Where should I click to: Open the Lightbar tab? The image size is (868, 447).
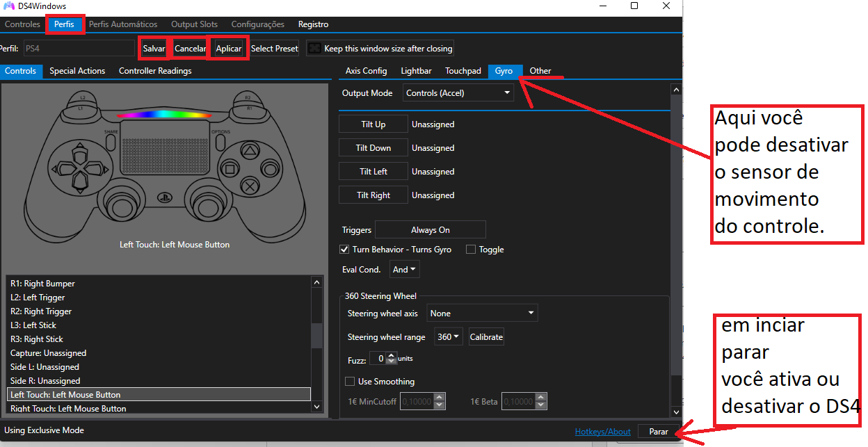pos(416,71)
